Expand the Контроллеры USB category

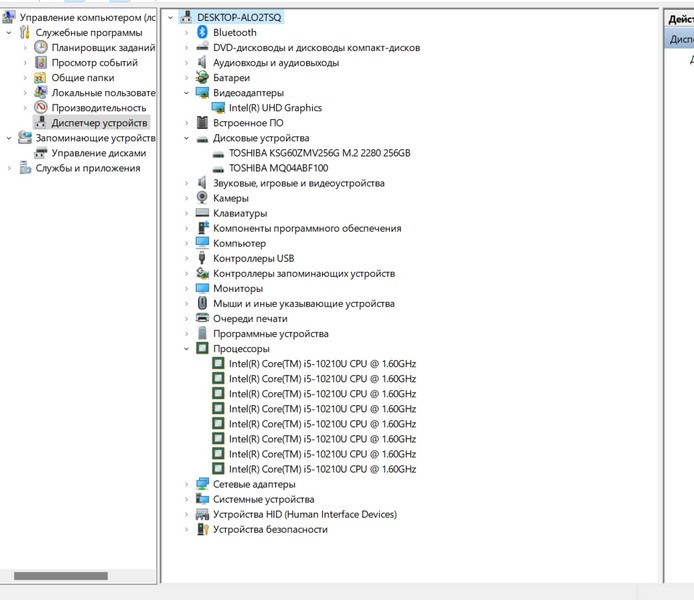point(186,258)
